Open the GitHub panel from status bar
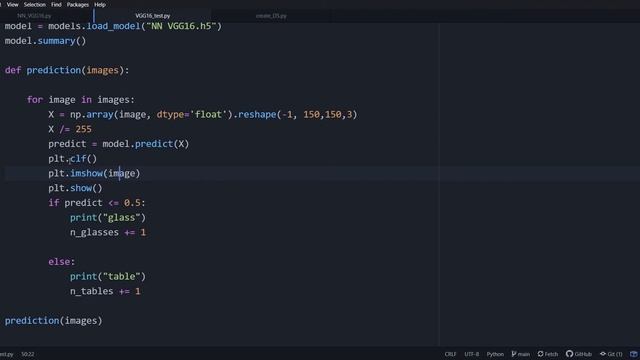640x360 pixels. coord(579,354)
